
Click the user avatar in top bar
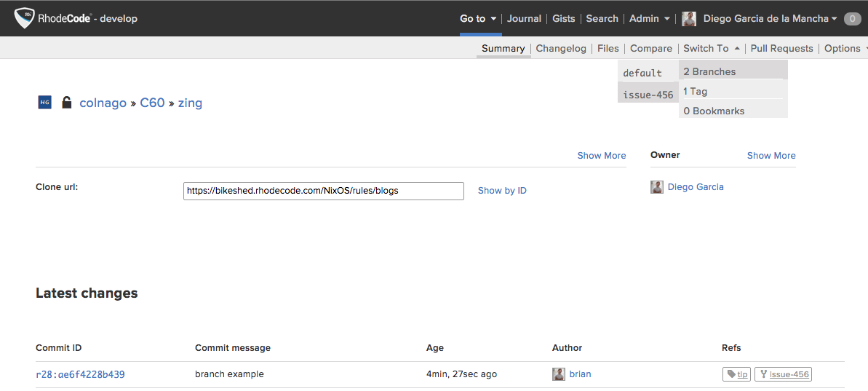689,19
